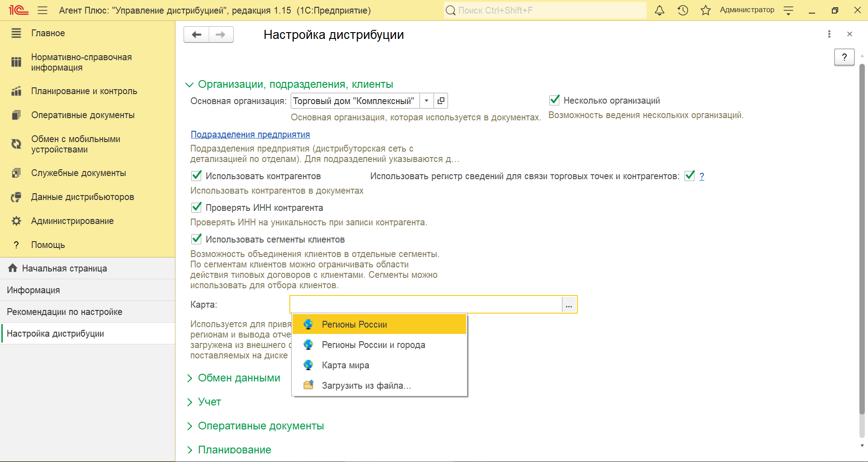This screenshot has height=462, width=868.
Task: Select Регионы России и города option
Action: [379, 345]
